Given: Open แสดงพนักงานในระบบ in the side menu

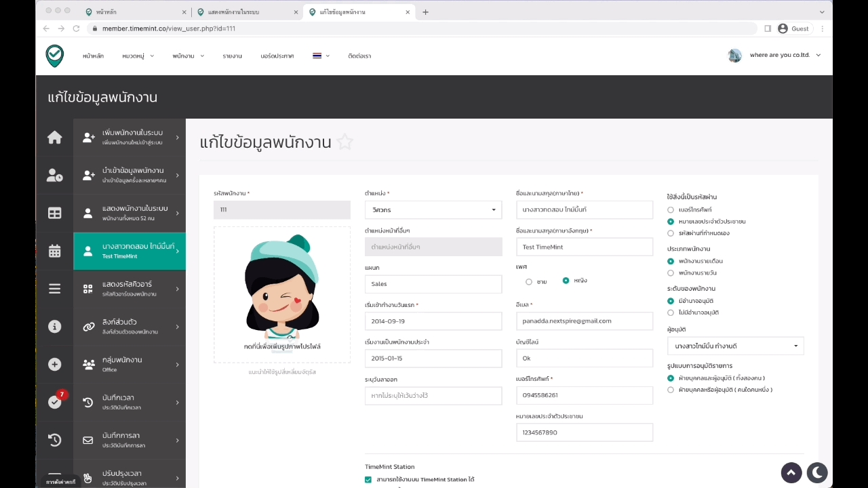Looking at the screenshot, I should tap(129, 213).
